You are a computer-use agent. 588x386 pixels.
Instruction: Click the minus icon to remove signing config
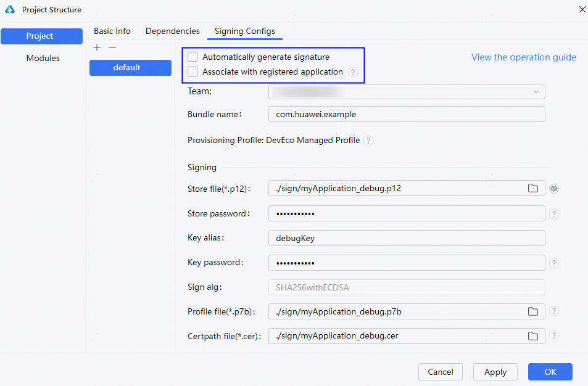point(112,47)
